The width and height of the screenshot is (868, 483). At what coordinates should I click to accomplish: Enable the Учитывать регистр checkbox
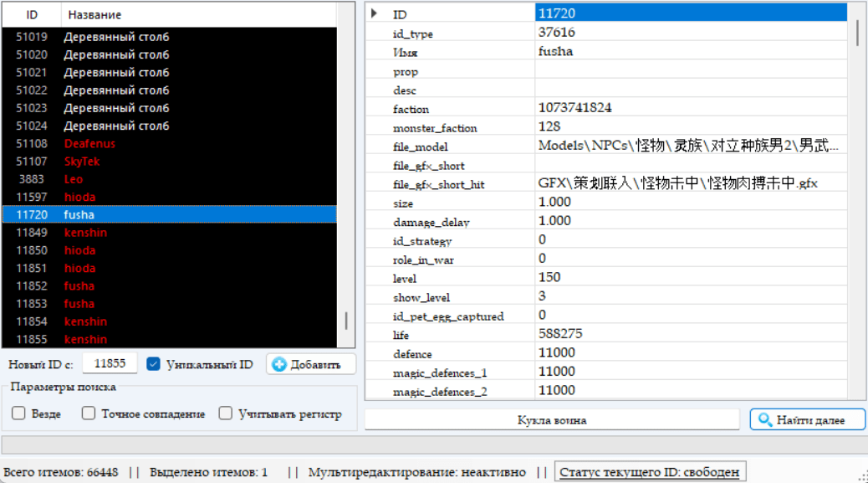click(226, 413)
